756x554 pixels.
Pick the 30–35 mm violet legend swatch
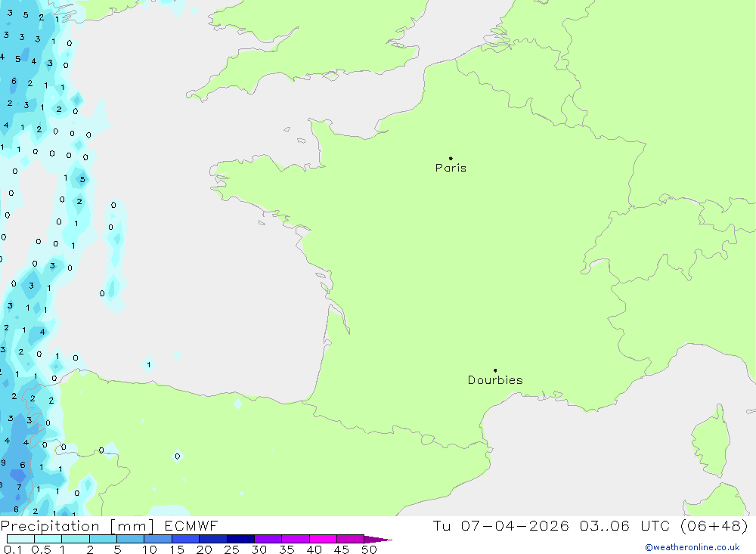click(x=268, y=539)
